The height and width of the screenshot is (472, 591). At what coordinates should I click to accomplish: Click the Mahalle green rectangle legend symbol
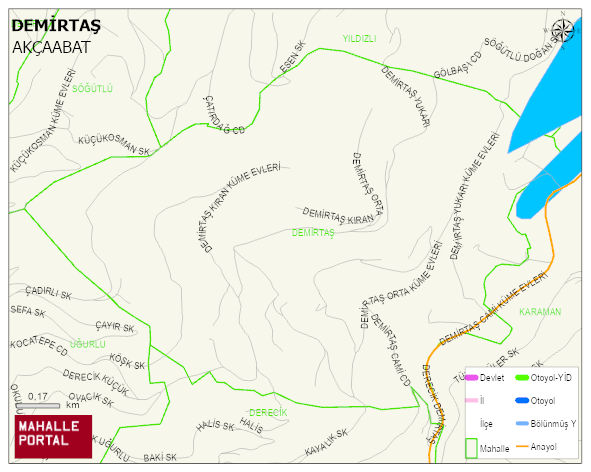(x=471, y=448)
